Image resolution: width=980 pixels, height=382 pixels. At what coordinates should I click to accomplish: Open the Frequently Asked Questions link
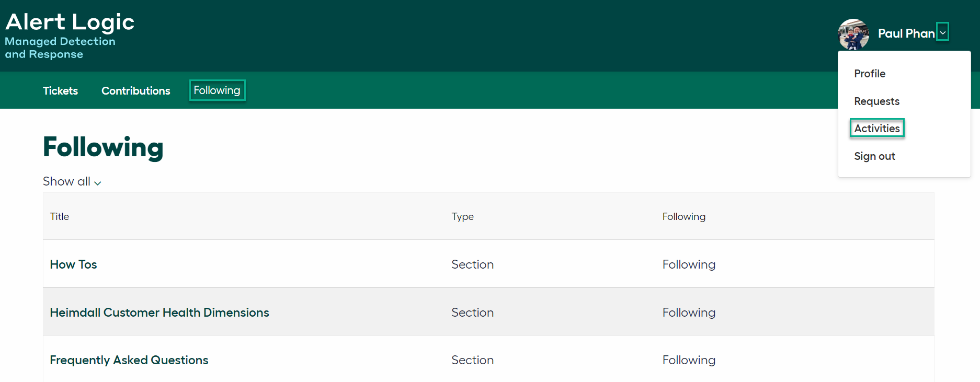click(129, 360)
